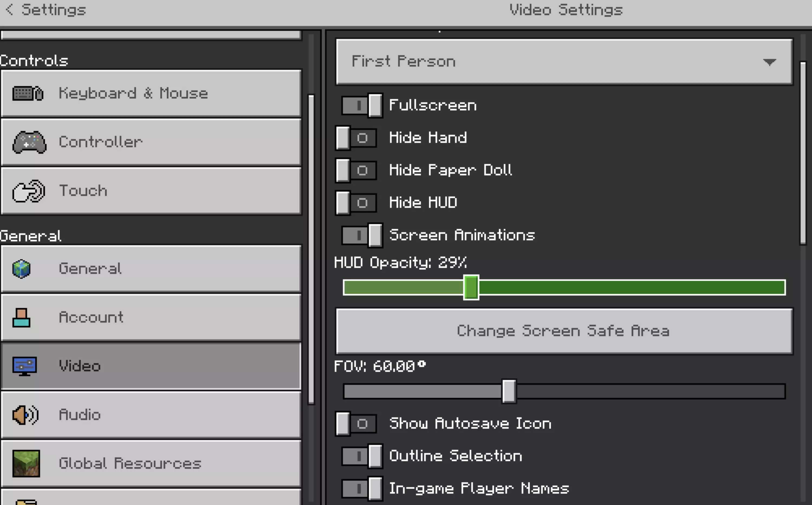Enable the Hide Hand toggle
812x505 pixels.
tap(356, 138)
